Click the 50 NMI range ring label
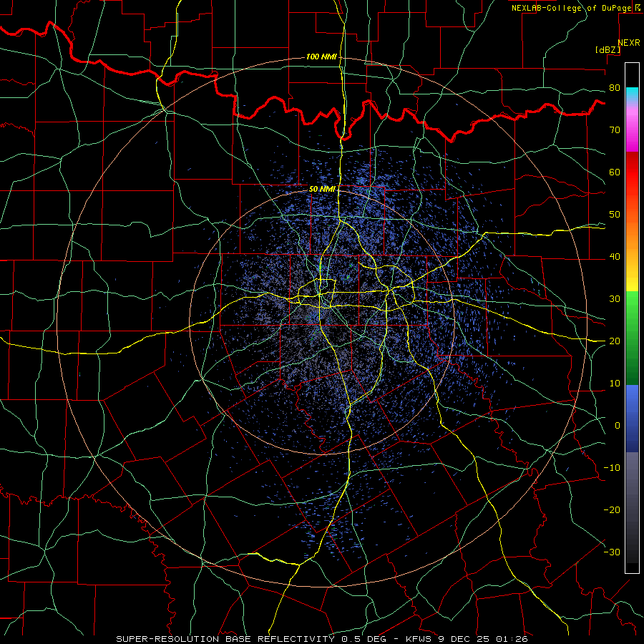Image resolution: width=644 pixels, height=644 pixels. (322, 189)
